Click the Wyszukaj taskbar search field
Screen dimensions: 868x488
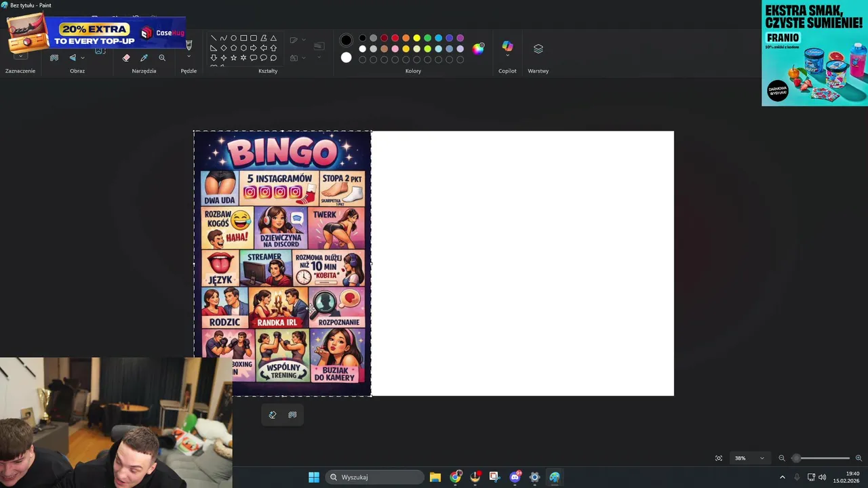374,477
